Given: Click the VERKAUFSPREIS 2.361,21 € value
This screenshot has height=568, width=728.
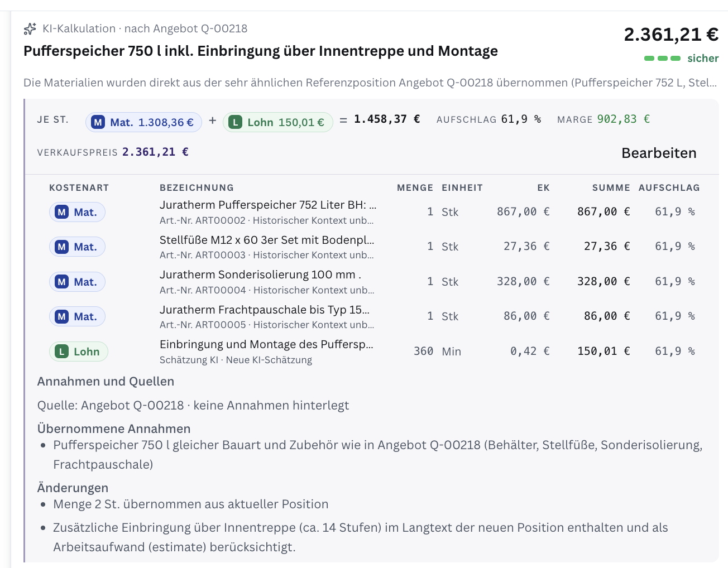Looking at the screenshot, I should tap(155, 152).
